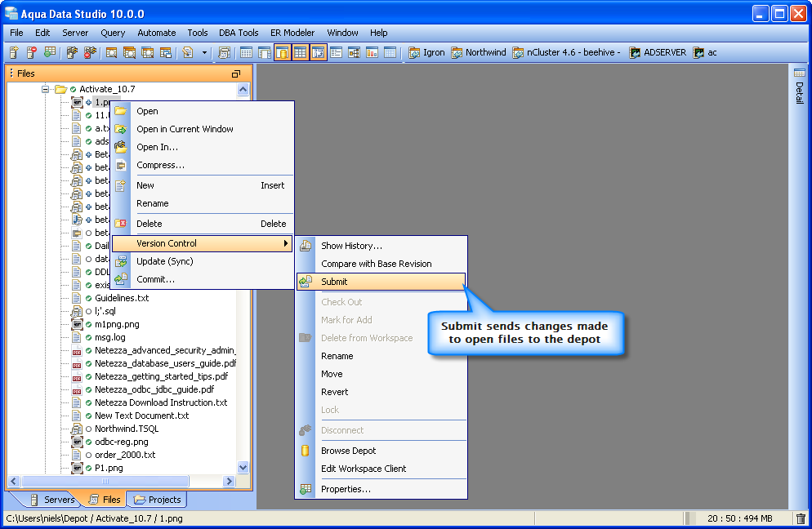812x529 pixels.
Task: Click the Files horizontal scroll right arrow
Action: [229, 482]
